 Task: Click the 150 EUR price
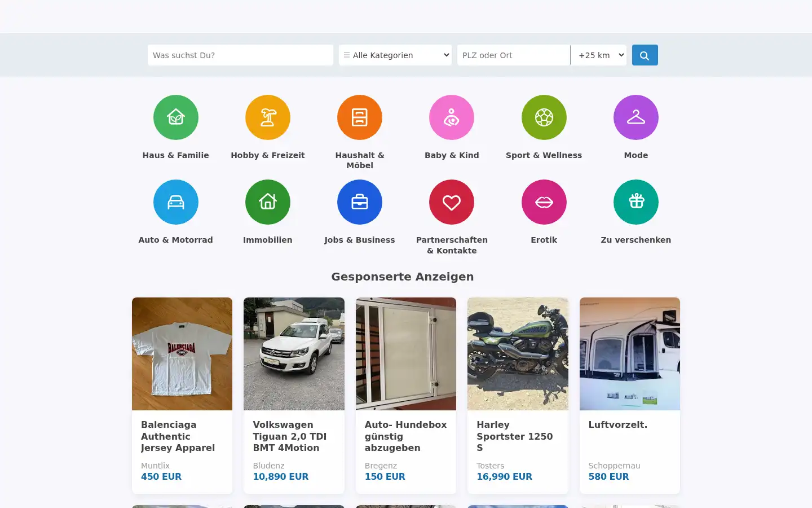(x=385, y=477)
